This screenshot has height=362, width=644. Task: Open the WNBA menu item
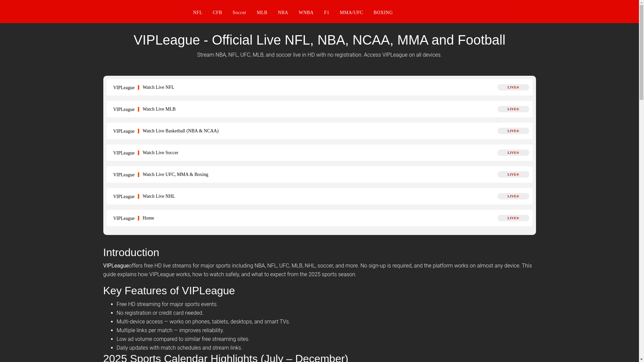tap(306, 12)
